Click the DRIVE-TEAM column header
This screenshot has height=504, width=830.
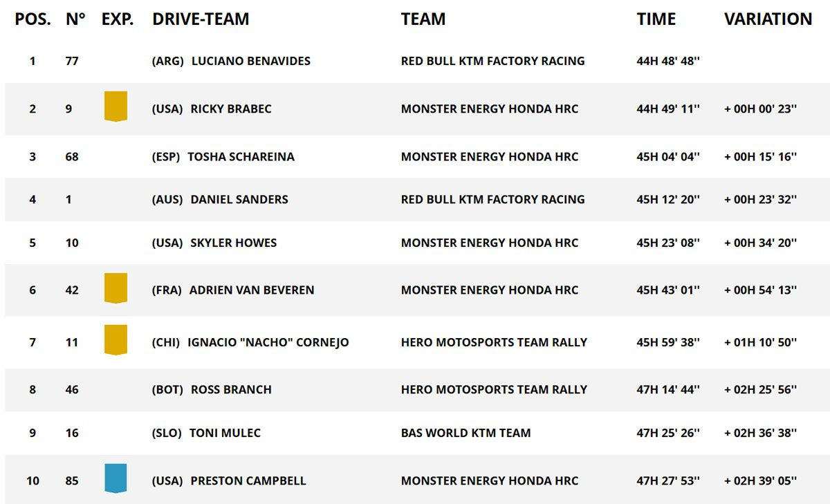(201, 19)
